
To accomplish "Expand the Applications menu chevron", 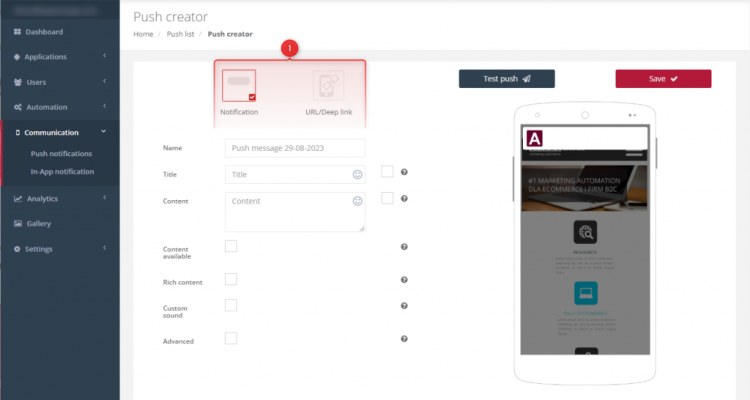I will [x=104, y=56].
